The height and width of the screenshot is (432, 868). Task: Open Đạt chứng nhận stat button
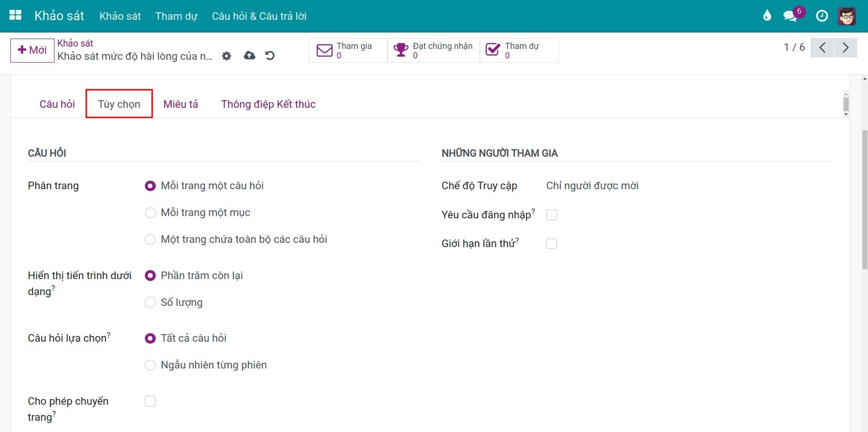click(433, 50)
